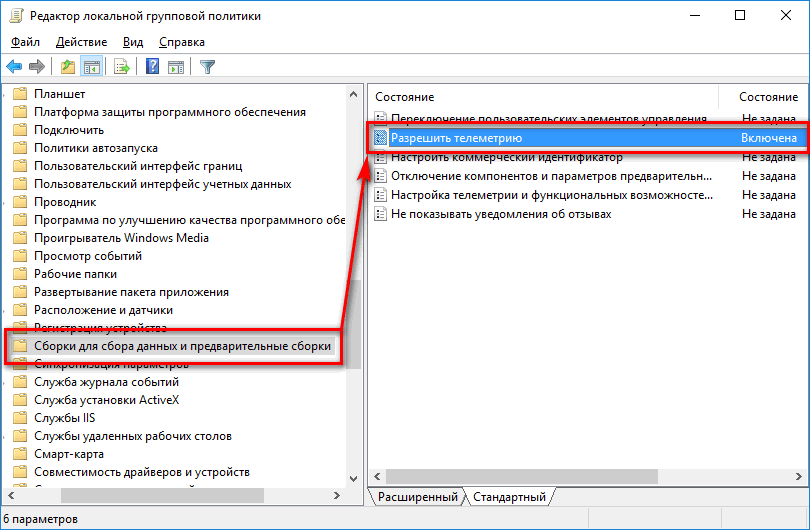Switch to the Стандартный tab
Image resolution: width=810 pixels, height=530 pixels.
point(509,497)
